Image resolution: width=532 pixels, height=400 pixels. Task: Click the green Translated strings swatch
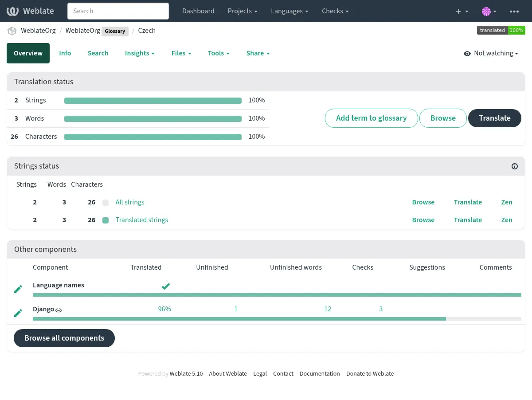(x=106, y=220)
